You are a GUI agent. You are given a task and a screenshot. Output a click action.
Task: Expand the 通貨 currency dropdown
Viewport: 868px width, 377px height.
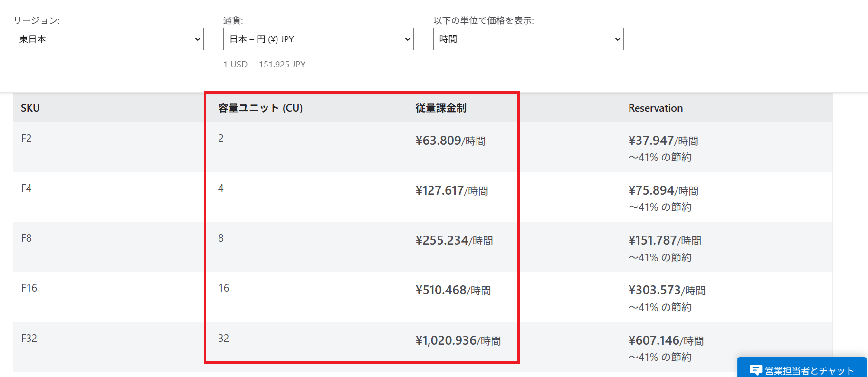318,39
